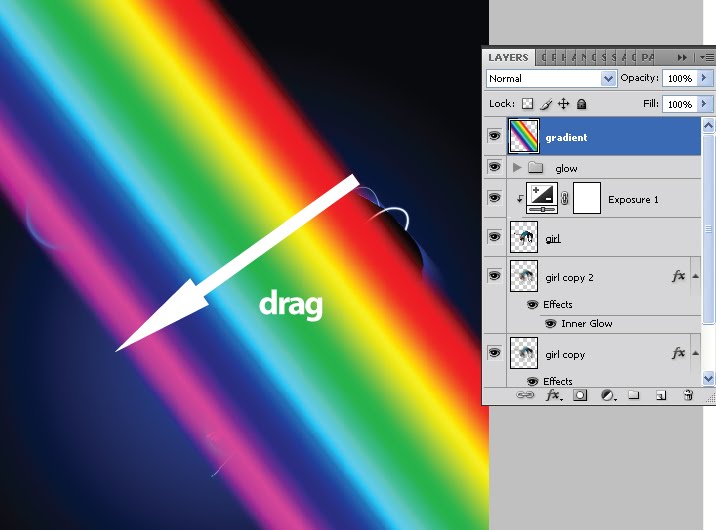
Task: Select the girl copy 2 layer
Action: click(604, 276)
